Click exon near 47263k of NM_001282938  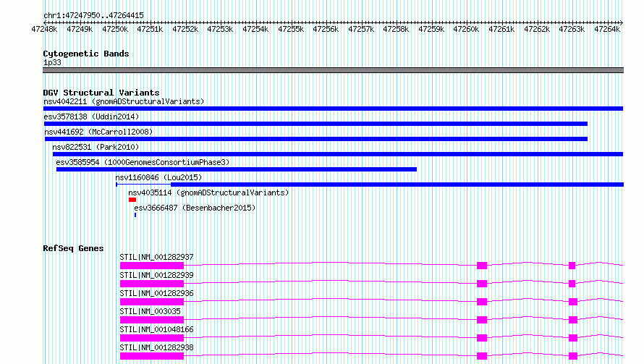(x=573, y=356)
